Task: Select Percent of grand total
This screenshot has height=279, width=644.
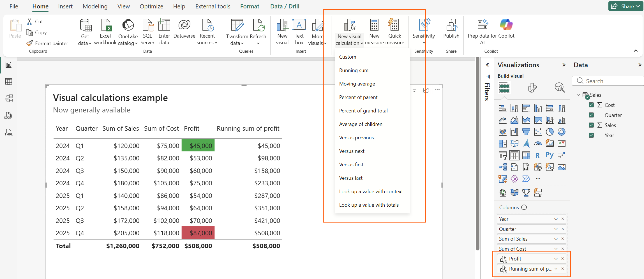Action: (372, 111)
